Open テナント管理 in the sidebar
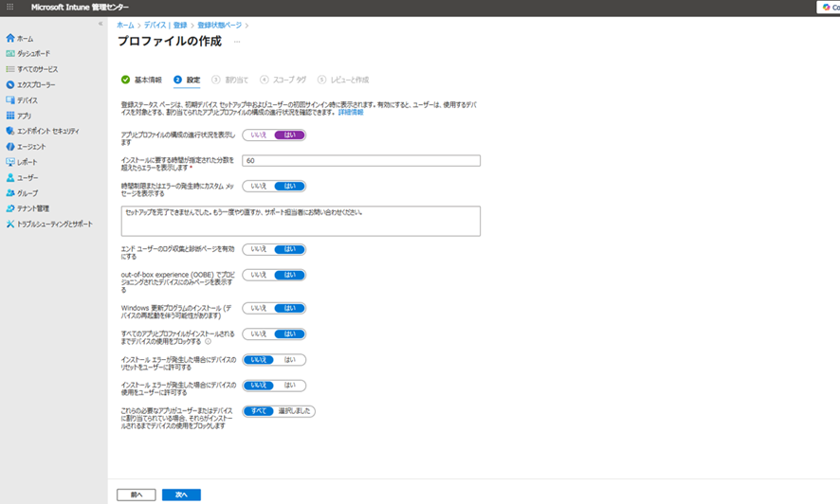Viewport: 840px width, 504px height. (x=33, y=208)
